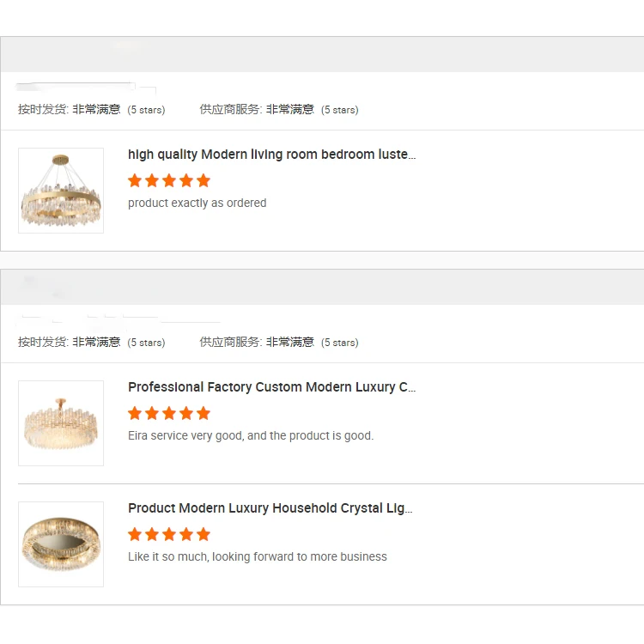The width and height of the screenshot is (644, 644).
Task: Open 'Professional Factory Custom Modern Luxury' product link
Action: 271,387
